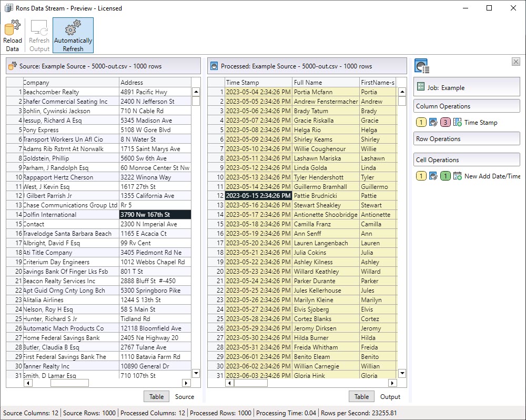
Task: Click the Company column header in source table
Action: point(70,83)
